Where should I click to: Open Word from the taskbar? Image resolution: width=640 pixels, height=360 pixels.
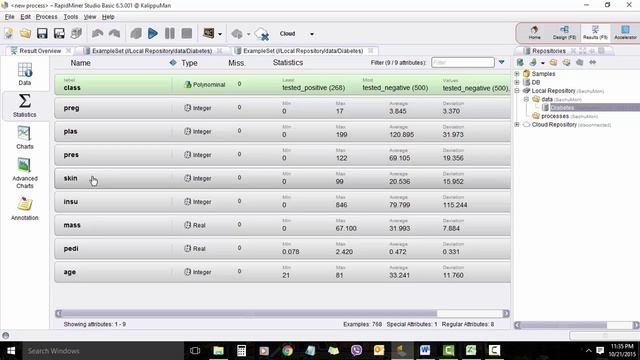pyautogui.click(x=425, y=351)
